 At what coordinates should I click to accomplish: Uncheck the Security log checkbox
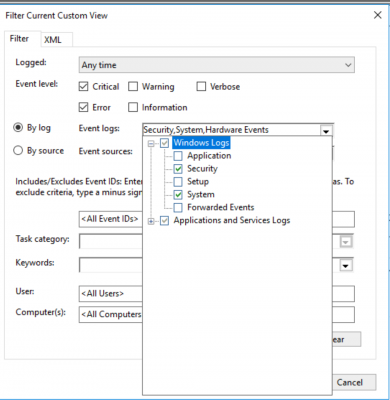pyautogui.click(x=178, y=169)
